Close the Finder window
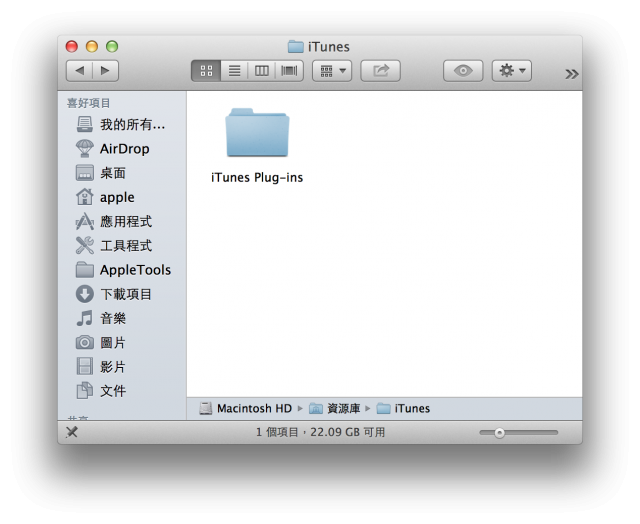This screenshot has width=640, height=524. point(72,47)
